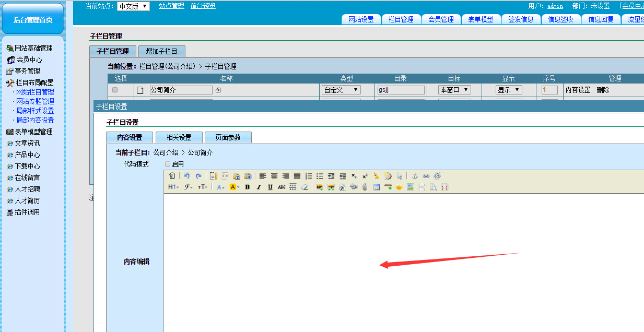The height and width of the screenshot is (332, 644).
Task: Insert an ordered numbered list
Action: (308, 176)
